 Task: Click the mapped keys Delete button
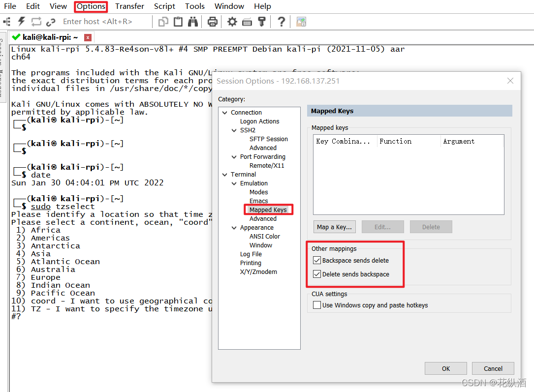(431, 227)
